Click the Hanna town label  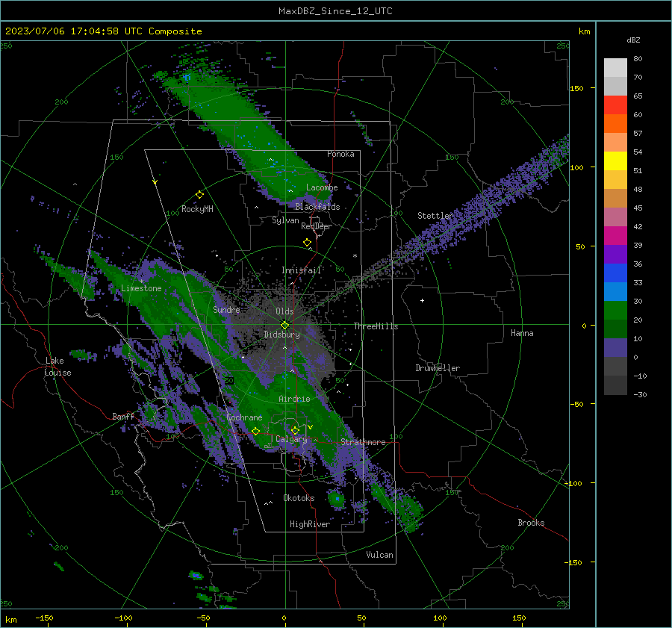tap(522, 333)
